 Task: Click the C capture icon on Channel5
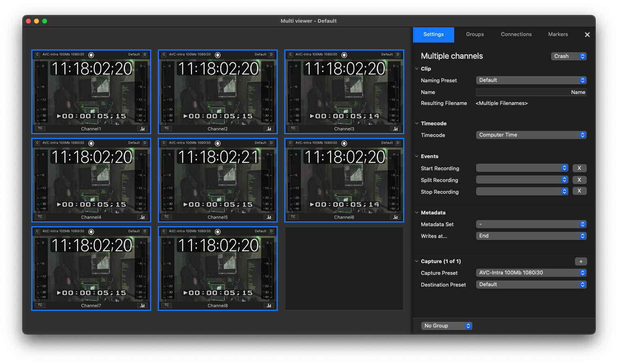pyautogui.click(x=164, y=143)
